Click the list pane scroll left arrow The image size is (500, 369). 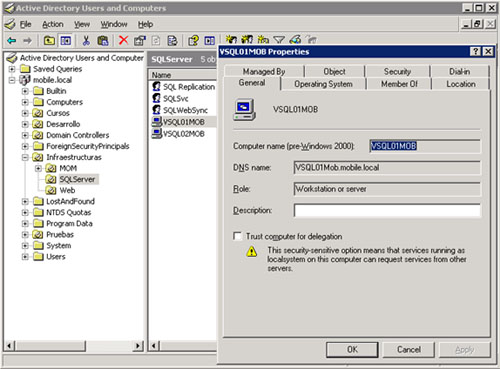tap(154, 346)
